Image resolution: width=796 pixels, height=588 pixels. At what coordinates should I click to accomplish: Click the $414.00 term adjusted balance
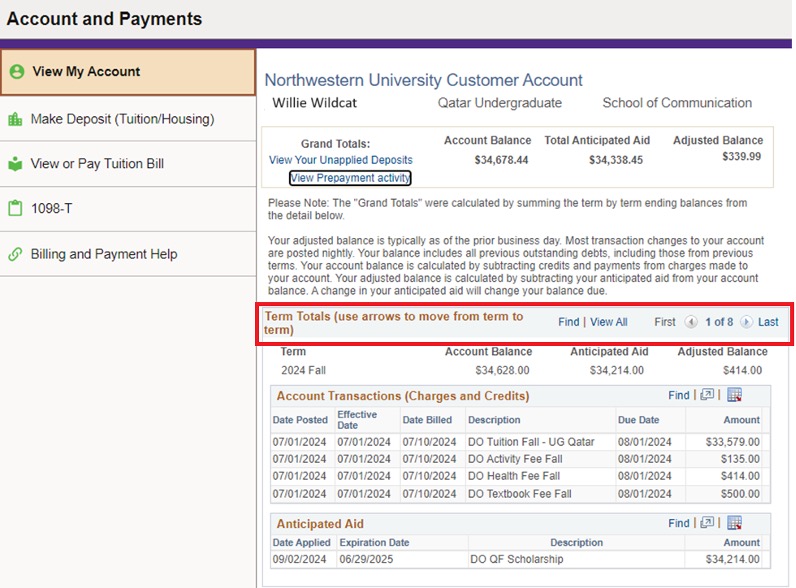(x=742, y=371)
